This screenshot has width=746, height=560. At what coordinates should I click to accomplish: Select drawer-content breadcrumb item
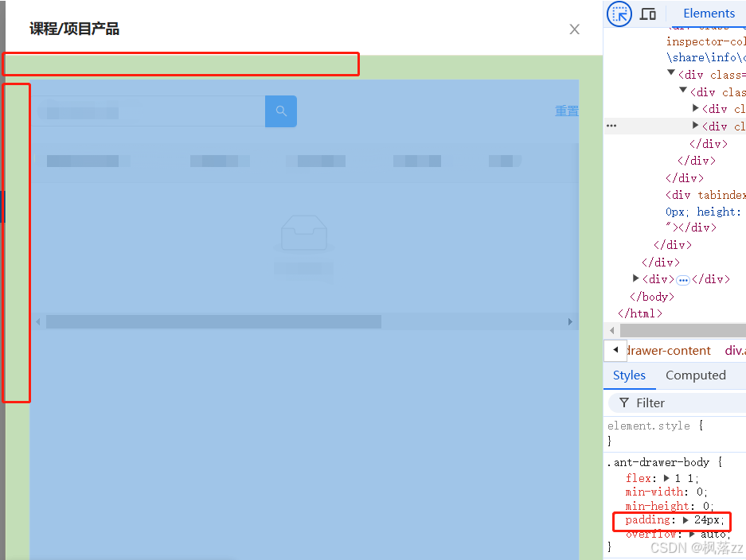[x=669, y=351]
